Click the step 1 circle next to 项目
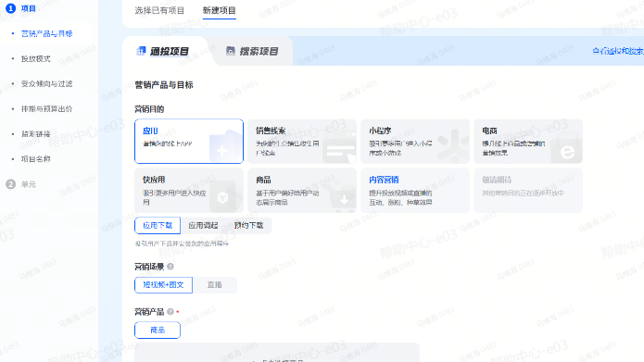644x362 pixels. tap(10, 8)
